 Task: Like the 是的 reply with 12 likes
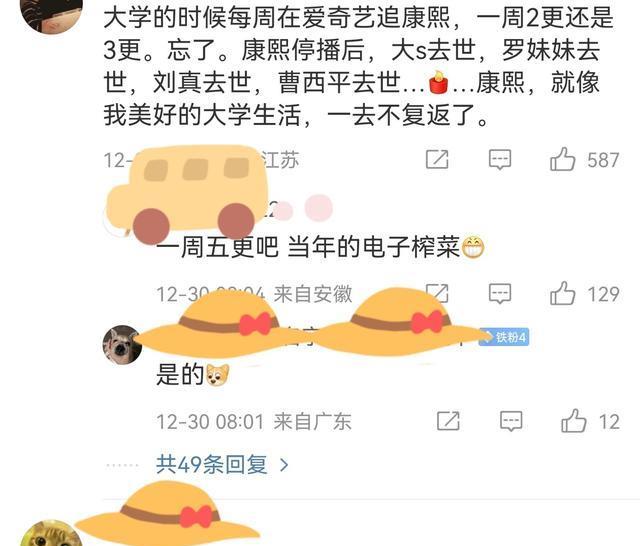573,421
